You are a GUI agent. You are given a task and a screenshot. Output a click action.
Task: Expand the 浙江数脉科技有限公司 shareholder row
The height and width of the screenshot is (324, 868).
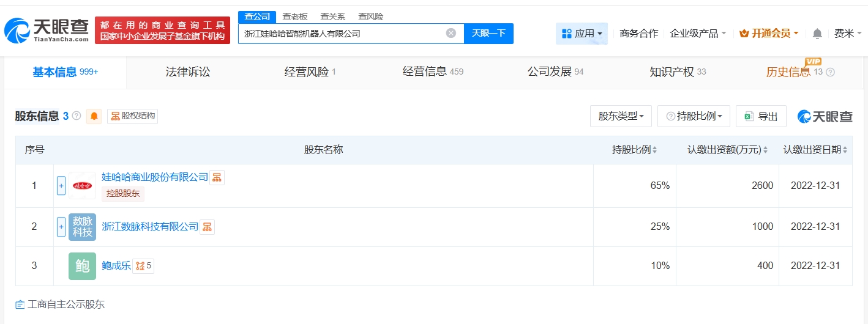[x=61, y=227]
